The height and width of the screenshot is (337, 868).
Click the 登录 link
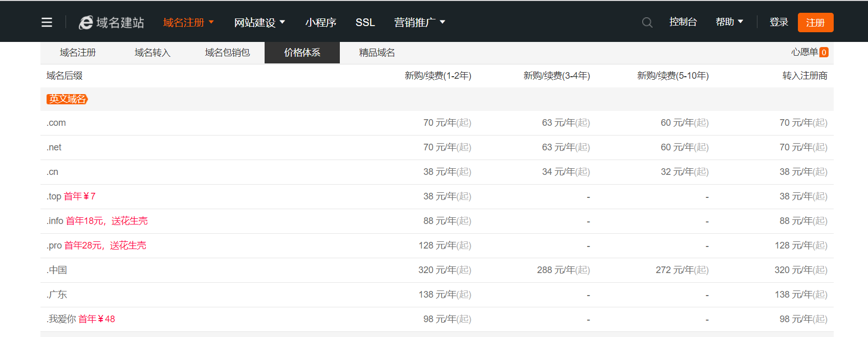(779, 22)
